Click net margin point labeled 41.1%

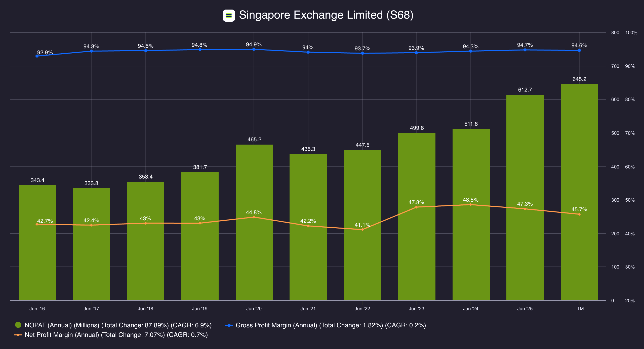[363, 230]
